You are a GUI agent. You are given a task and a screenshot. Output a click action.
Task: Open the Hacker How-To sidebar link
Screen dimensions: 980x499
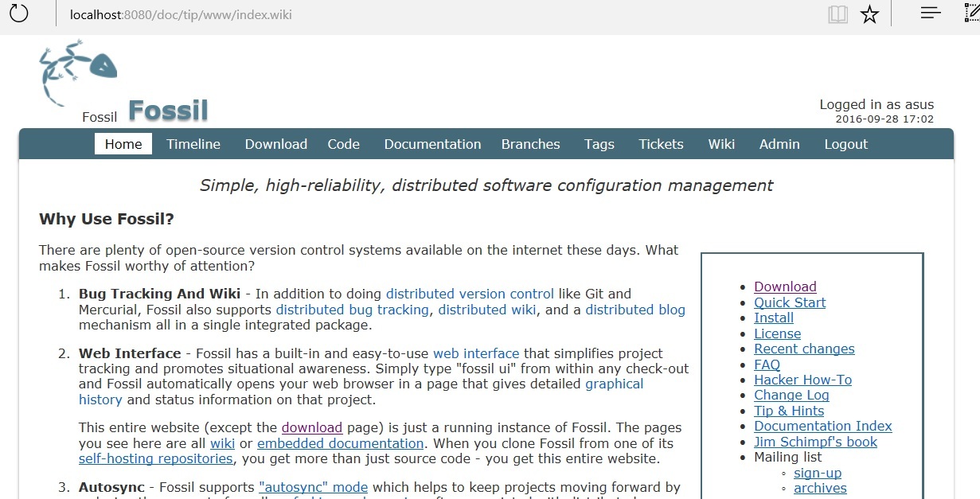(803, 380)
